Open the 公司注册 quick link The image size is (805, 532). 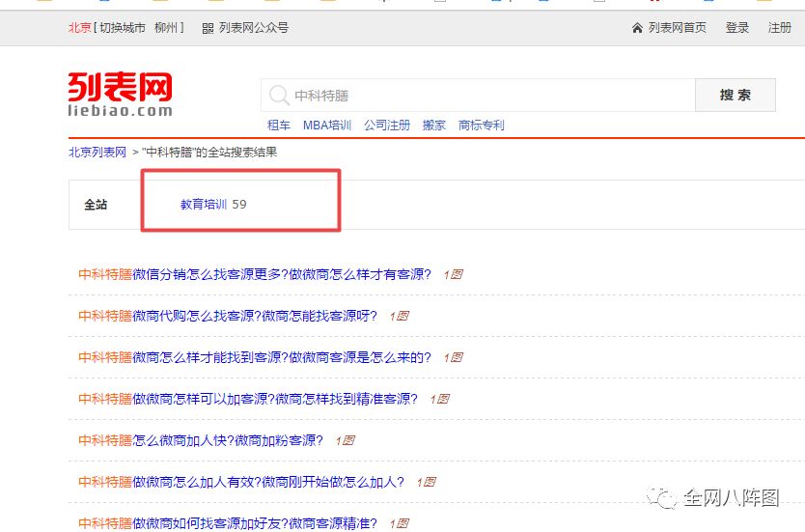(x=387, y=126)
